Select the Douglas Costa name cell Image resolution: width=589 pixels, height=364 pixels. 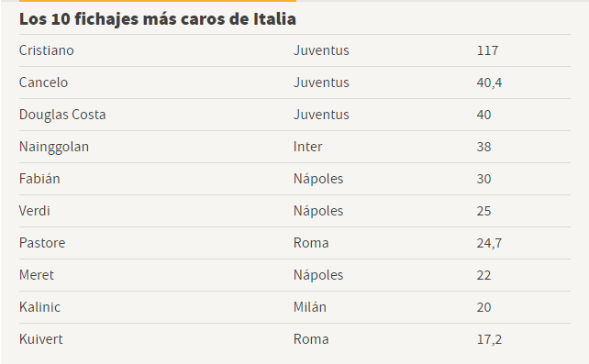point(62,115)
